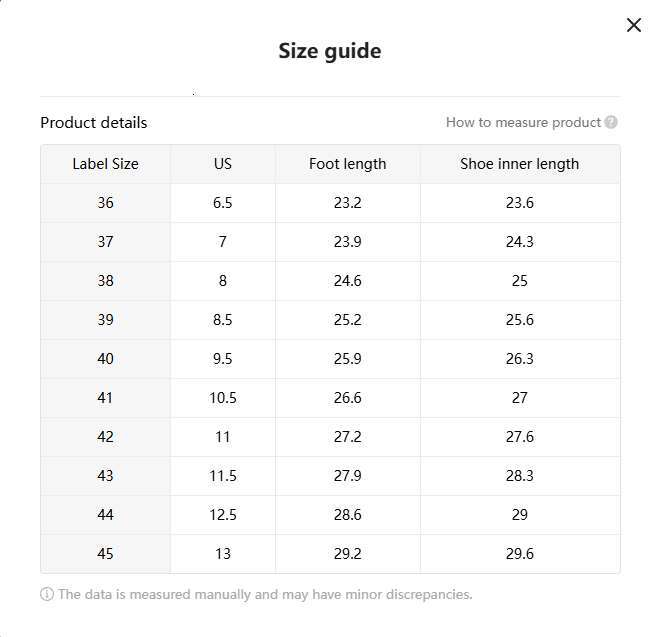
Task: Select the US size 11.5 cell
Action: tap(222, 476)
